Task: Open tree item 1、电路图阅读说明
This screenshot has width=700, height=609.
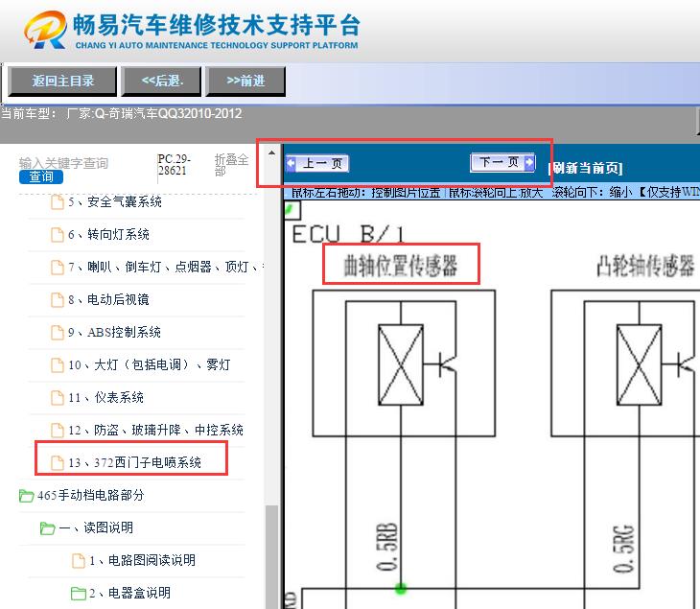Action: [x=142, y=560]
